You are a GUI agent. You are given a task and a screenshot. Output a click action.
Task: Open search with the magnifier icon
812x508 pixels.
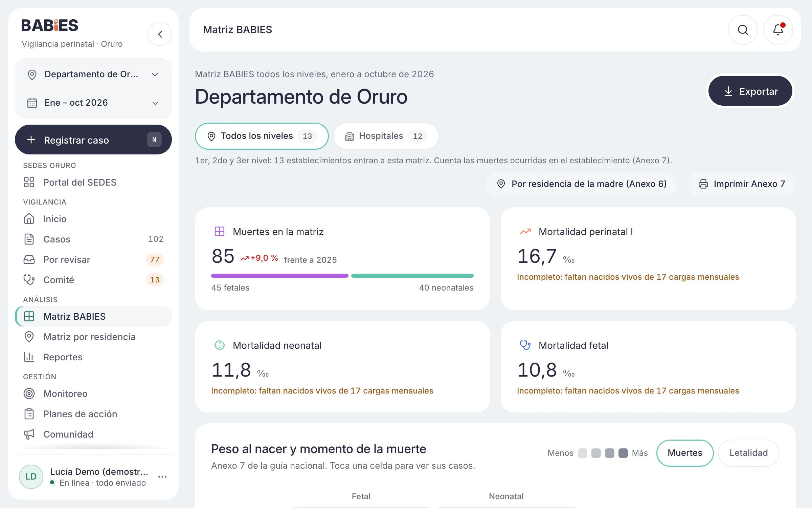click(x=743, y=30)
